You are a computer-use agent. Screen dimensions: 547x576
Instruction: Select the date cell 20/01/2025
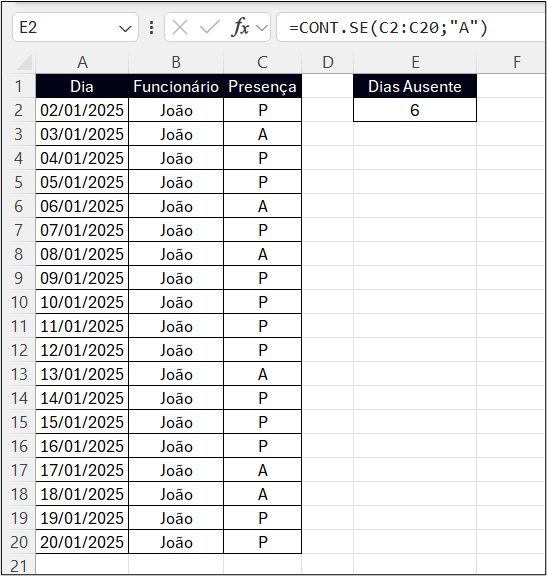point(82,542)
